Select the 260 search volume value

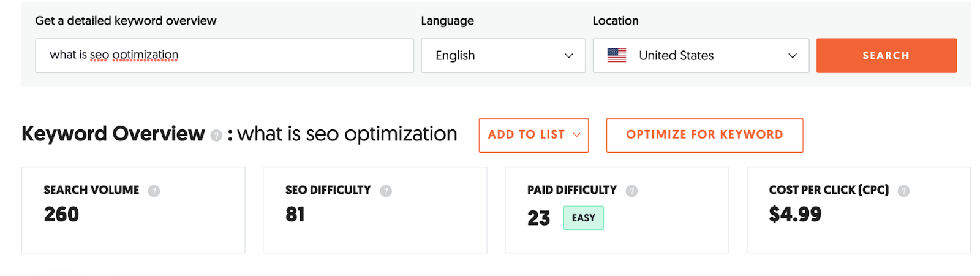pos(61,215)
